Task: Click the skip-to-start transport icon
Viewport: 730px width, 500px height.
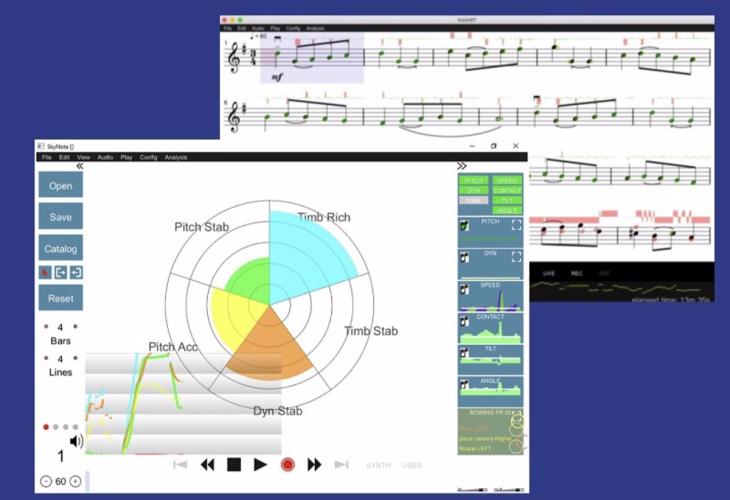Action: (x=180, y=464)
